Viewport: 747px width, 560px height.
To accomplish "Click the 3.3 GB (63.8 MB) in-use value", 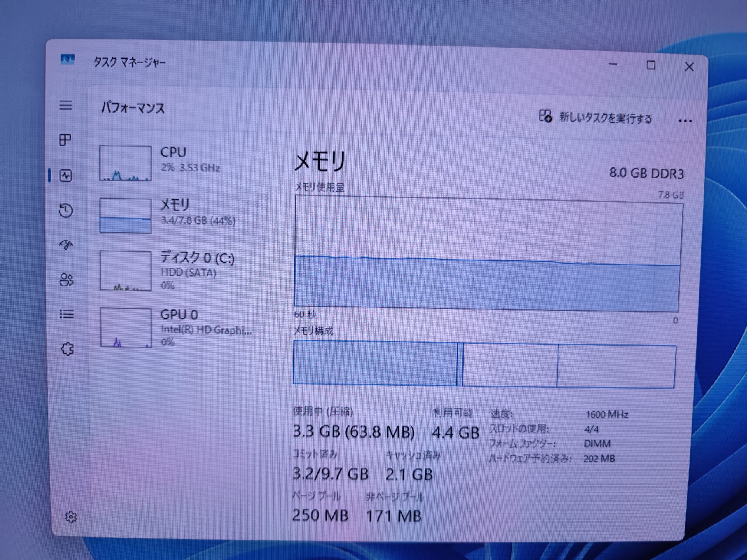I will click(x=354, y=431).
